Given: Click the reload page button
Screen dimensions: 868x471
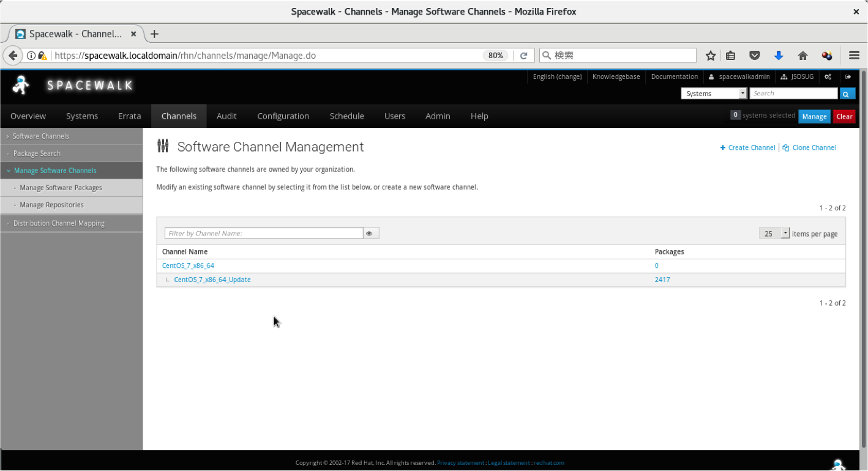Looking at the screenshot, I should (x=524, y=56).
